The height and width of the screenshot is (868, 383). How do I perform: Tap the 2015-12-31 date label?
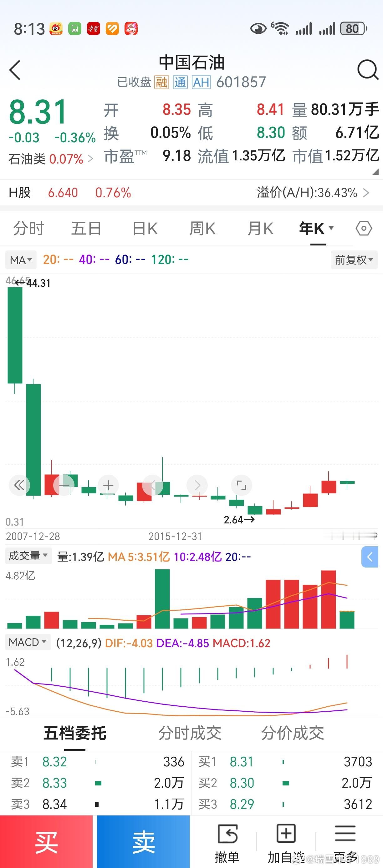(175, 537)
